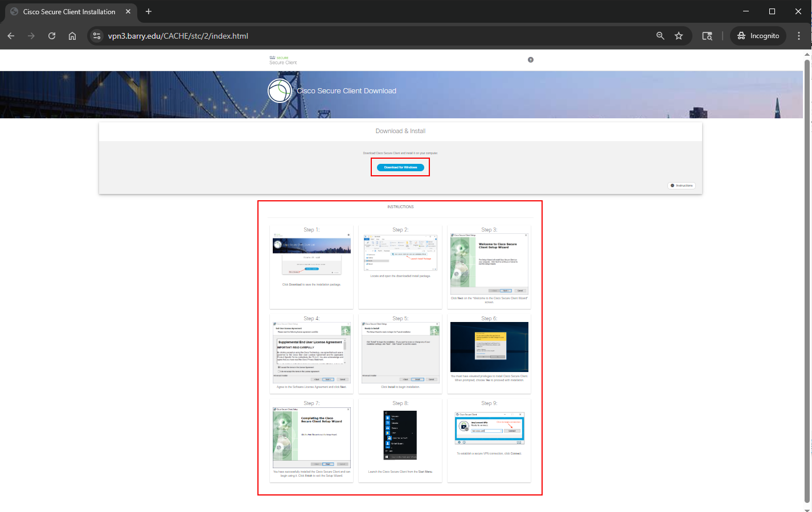Click the Cisco Secure Client logo at top
The width and height of the screenshot is (812, 512).
click(283, 60)
